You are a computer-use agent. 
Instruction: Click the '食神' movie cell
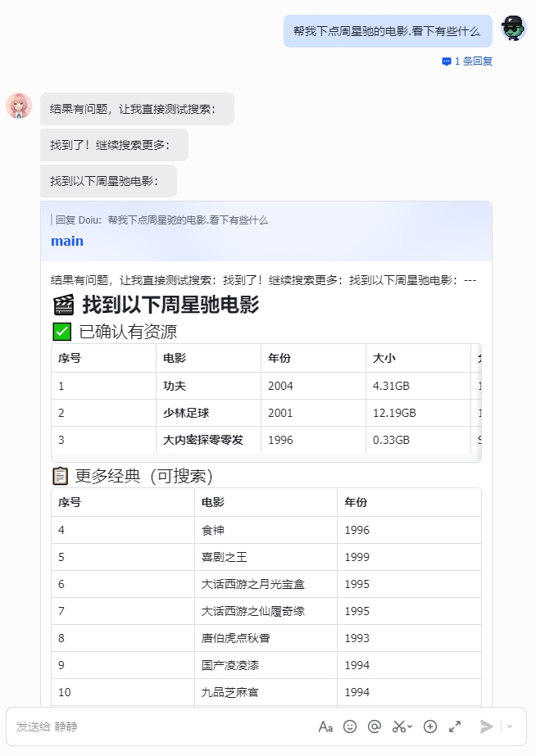point(266,530)
